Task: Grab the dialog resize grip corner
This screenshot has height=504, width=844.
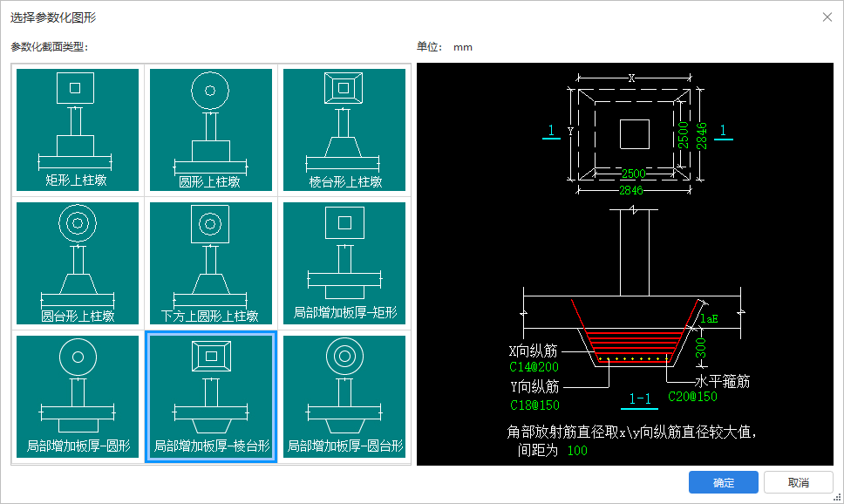Action: 838,498
